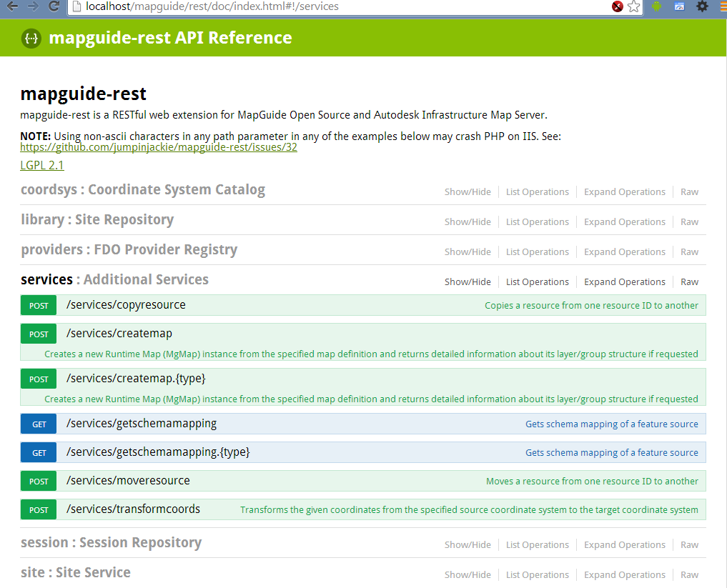Click Expand Operations for library

(625, 222)
